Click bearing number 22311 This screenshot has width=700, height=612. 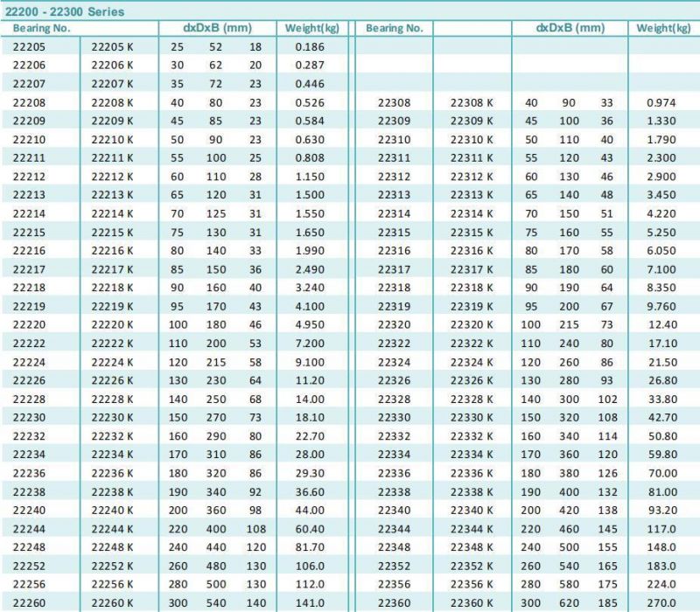[x=395, y=158]
